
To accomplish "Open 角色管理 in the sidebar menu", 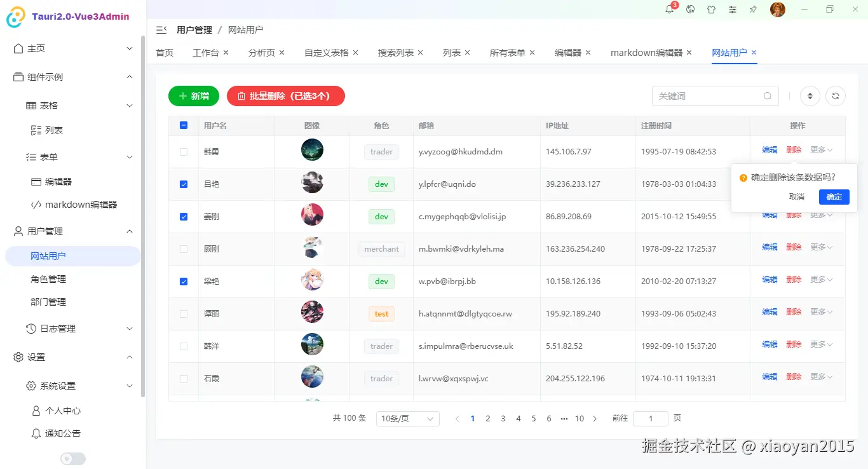I will (70, 278).
